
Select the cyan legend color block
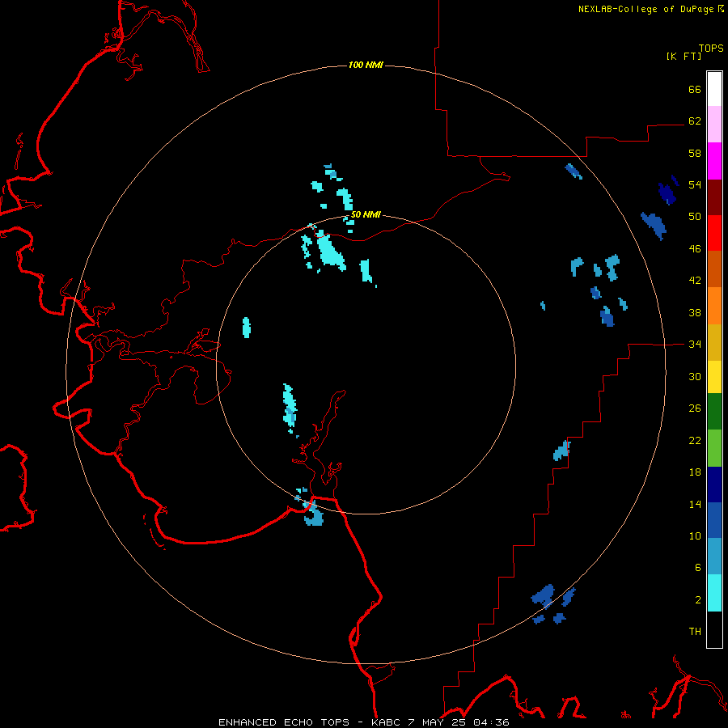point(714,593)
